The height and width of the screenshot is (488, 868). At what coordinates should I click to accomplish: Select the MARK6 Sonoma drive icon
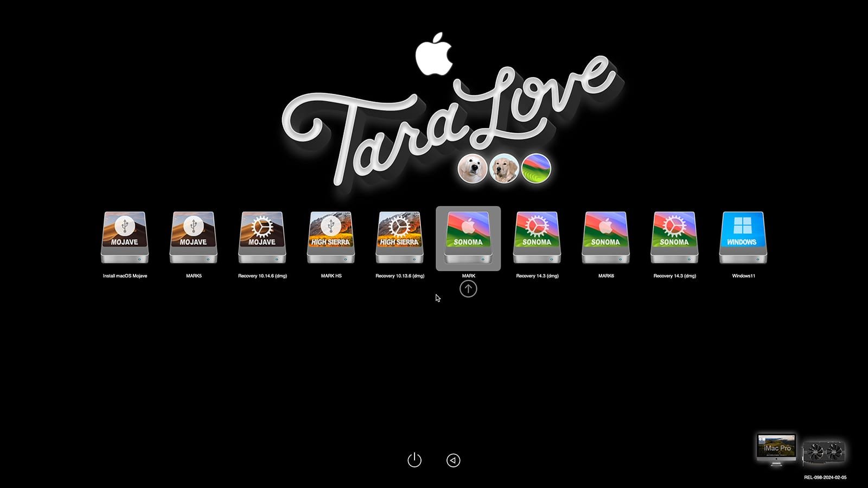coord(606,237)
